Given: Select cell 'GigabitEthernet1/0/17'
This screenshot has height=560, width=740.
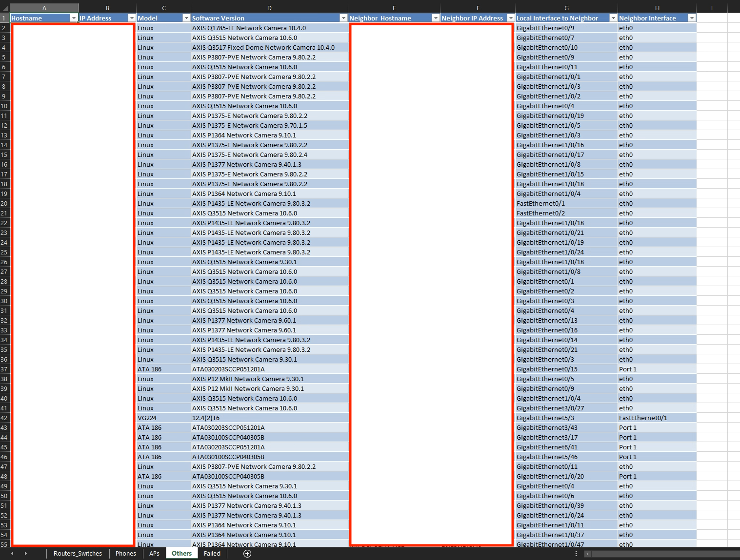Looking at the screenshot, I should click(566, 154).
